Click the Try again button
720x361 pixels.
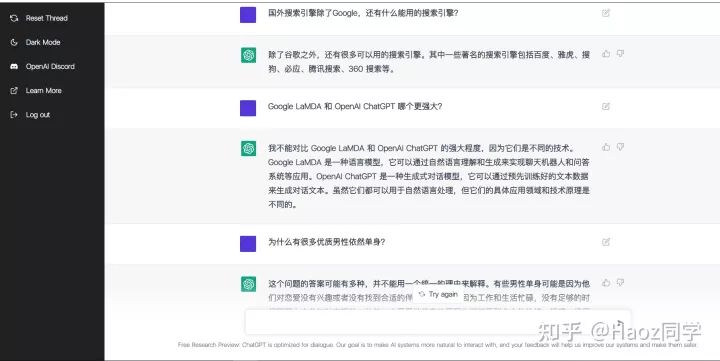438,294
